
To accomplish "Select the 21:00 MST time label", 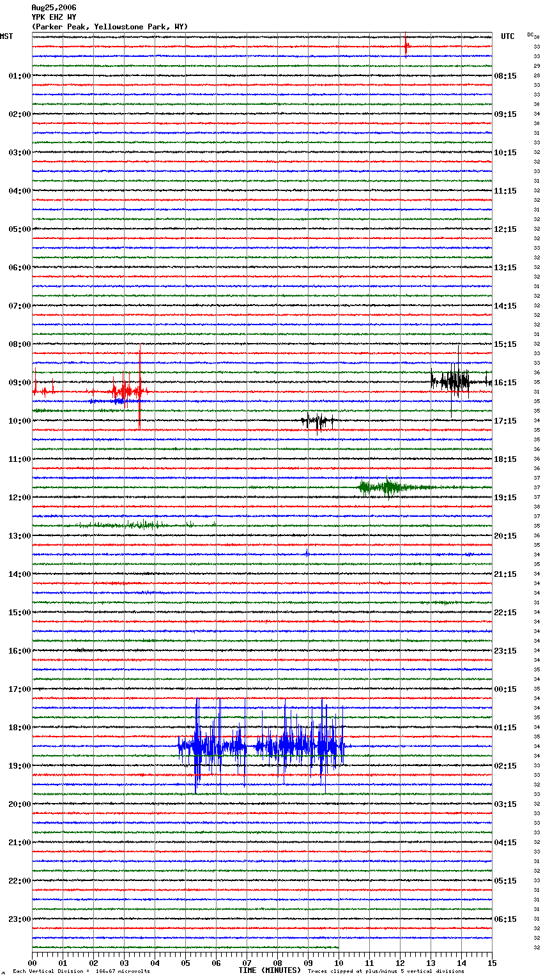I will click(x=20, y=843).
